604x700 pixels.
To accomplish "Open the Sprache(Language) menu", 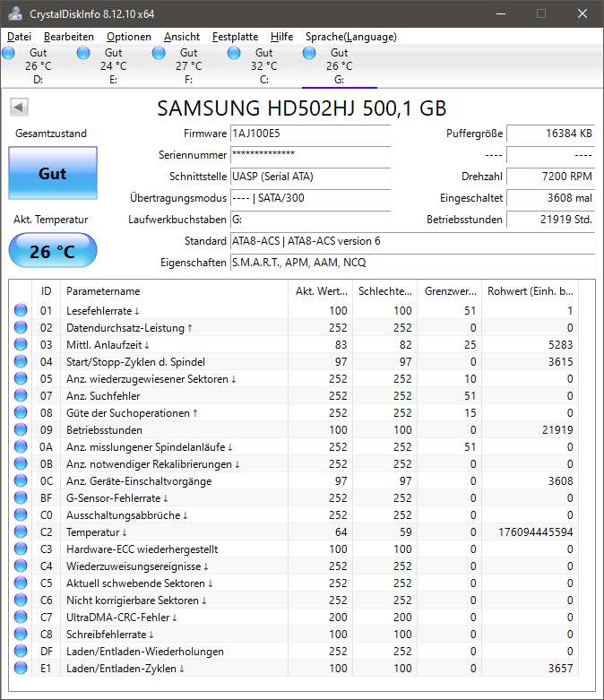I will click(x=351, y=37).
